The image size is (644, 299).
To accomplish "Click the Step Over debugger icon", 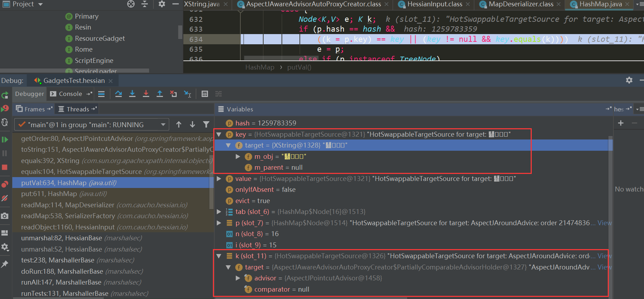I will coord(119,94).
